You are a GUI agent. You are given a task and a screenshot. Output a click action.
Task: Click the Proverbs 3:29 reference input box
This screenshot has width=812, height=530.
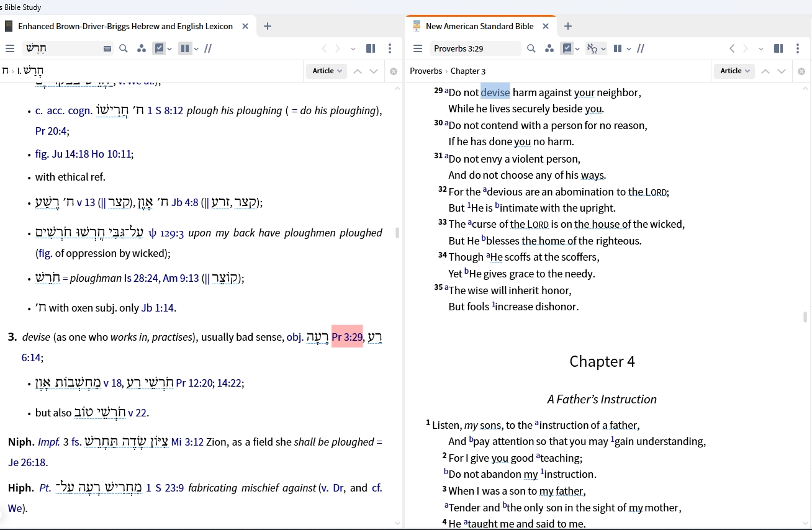(x=474, y=48)
